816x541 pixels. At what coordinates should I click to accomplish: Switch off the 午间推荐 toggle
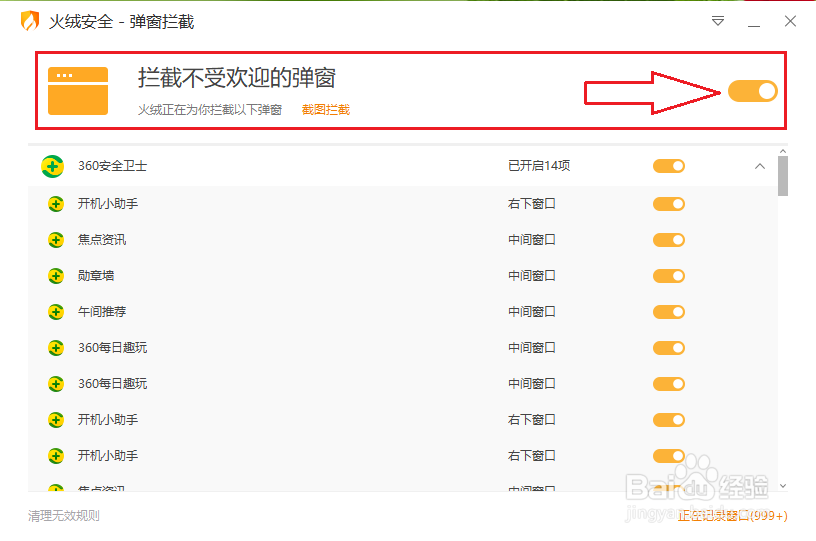(669, 312)
